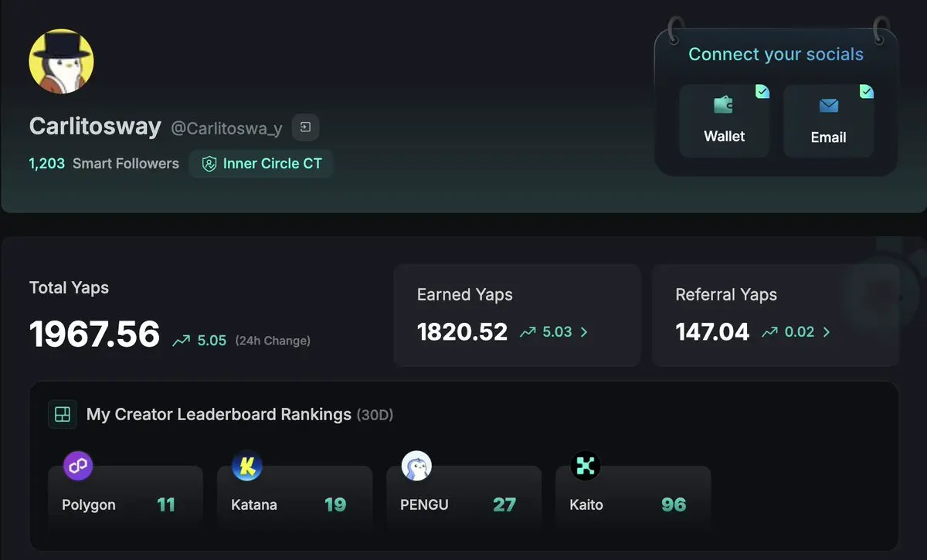This screenshot has height=560, width=927.
Task: Expand Earned Yaps details chevron
Action: (x=584, y=332)
